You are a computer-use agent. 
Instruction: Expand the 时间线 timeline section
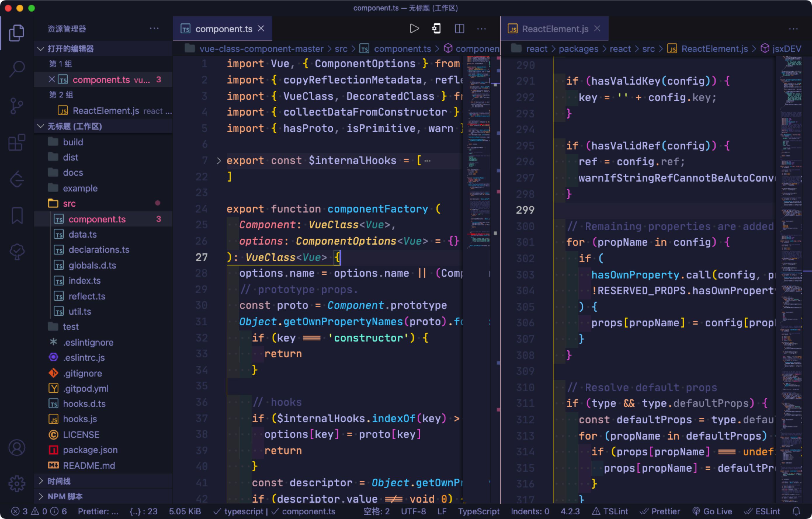coord(59,481)
